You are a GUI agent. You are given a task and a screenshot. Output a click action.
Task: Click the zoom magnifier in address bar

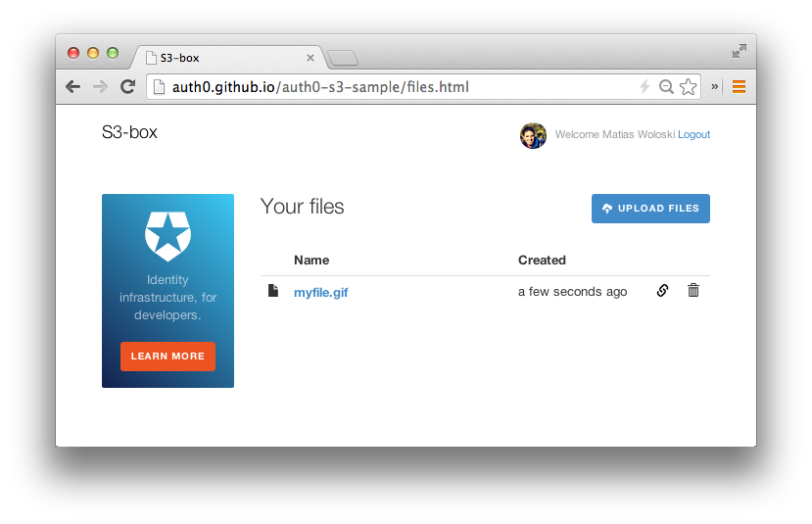tap(666, 87)
